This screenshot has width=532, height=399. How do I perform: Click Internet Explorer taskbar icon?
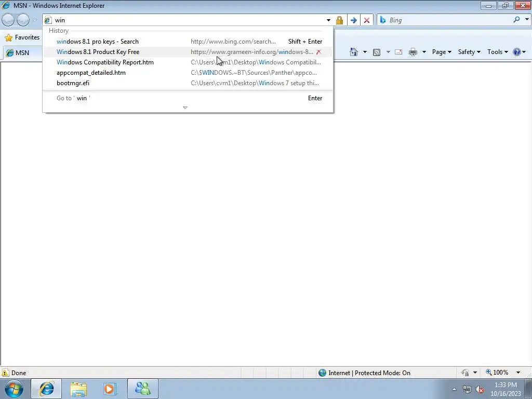pos(46,389)
